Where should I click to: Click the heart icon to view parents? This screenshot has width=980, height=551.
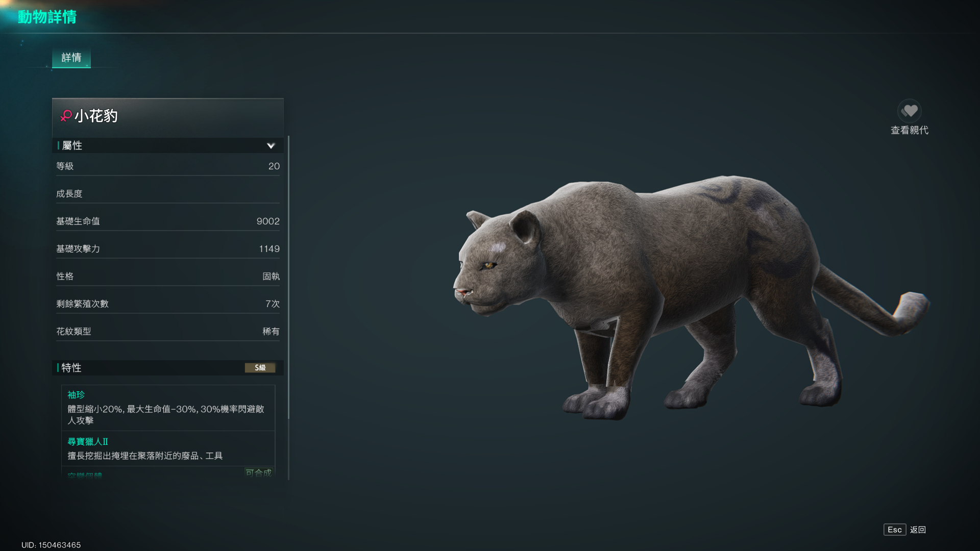coord(909,111)
